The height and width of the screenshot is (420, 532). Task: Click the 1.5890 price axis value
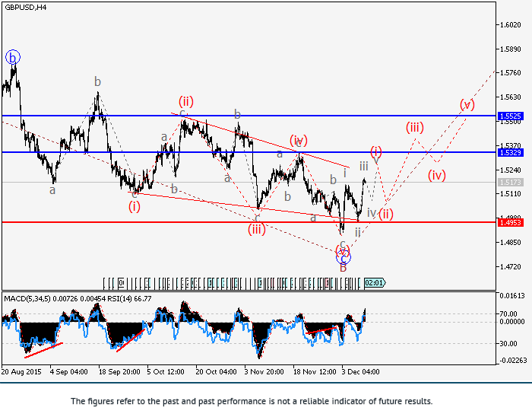coord(510,49)
